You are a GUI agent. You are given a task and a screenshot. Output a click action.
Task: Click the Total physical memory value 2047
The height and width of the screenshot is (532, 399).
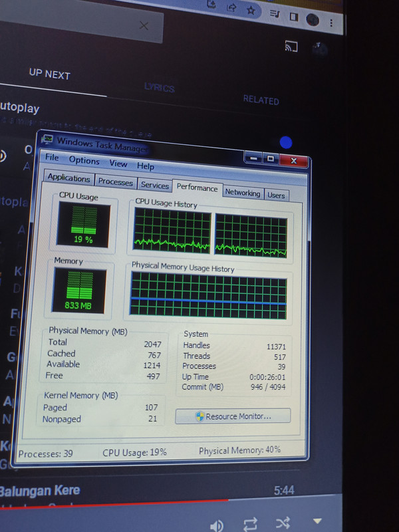click(x=153, y=344)
